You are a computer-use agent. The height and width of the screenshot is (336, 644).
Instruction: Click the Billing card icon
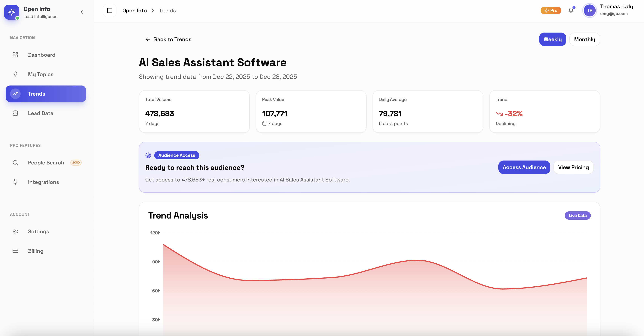[15, 251]
